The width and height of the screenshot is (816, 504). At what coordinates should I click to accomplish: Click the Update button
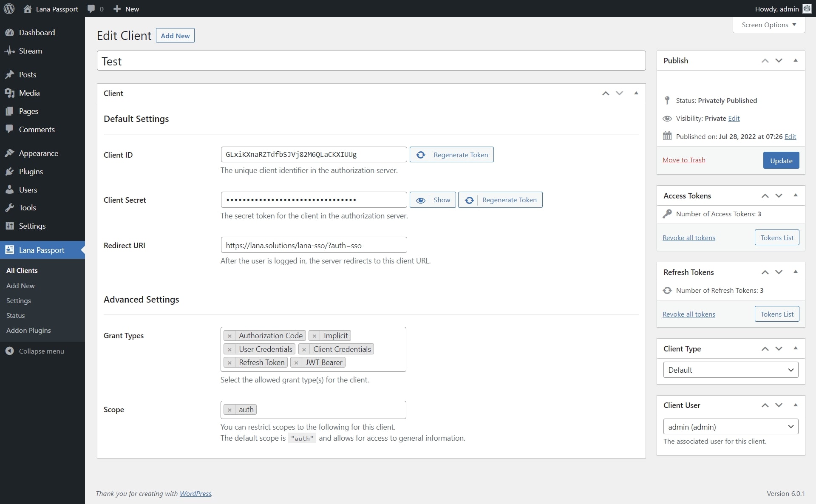point(781,160)
